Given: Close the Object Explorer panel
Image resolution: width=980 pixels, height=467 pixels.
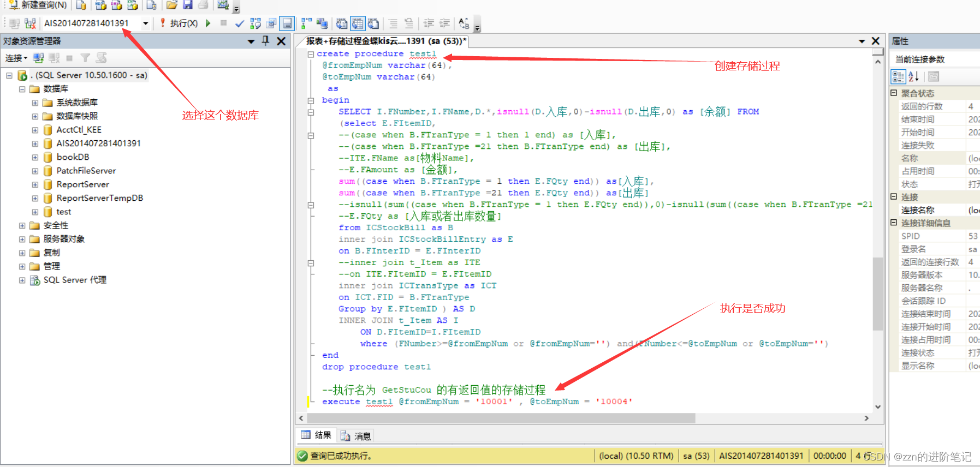Looking at the screenshot, I should [x=281, y=41].
